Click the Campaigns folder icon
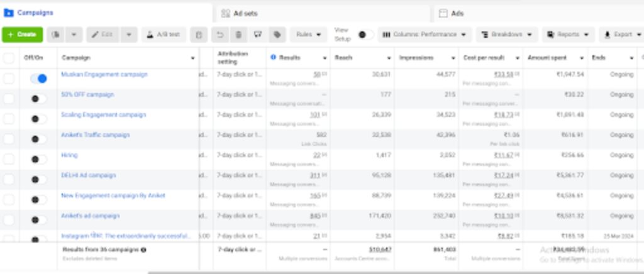 tap(9, 13)
